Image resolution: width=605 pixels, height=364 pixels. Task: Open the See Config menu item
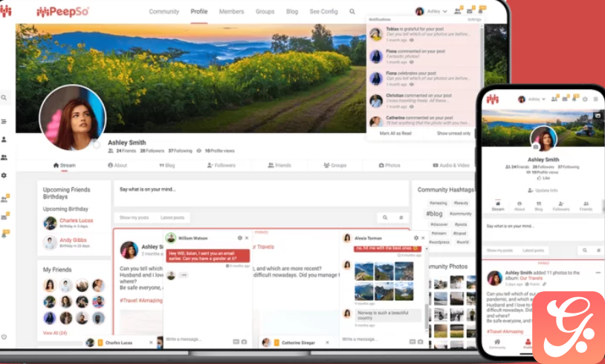[x=324, y=12]
